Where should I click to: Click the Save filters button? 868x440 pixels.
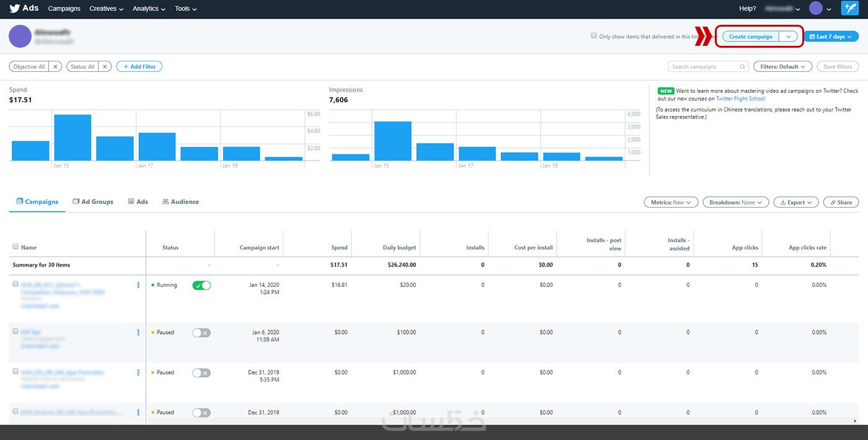(x=838, y=66)
